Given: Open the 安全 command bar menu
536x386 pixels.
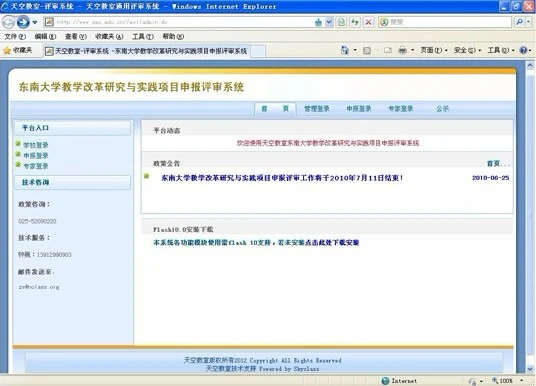Looking at the screenshot, I should tap(467, 51).
